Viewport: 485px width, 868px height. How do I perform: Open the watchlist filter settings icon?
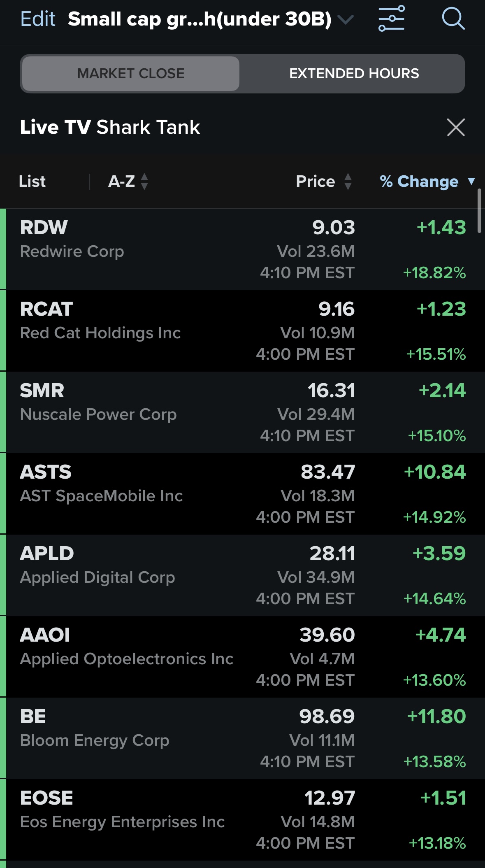click(391, 19)
